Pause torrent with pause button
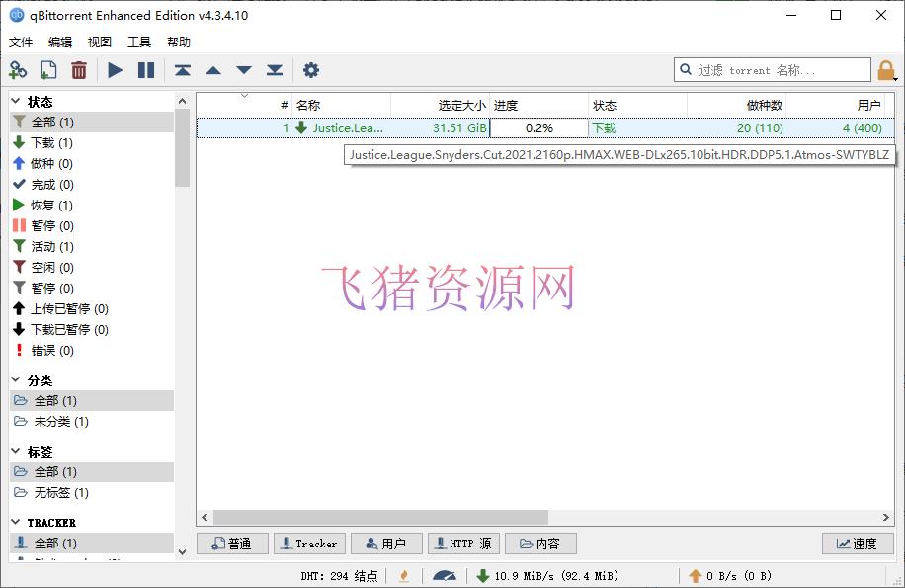This screenshot has height=588, width=905. coord(146,70)
